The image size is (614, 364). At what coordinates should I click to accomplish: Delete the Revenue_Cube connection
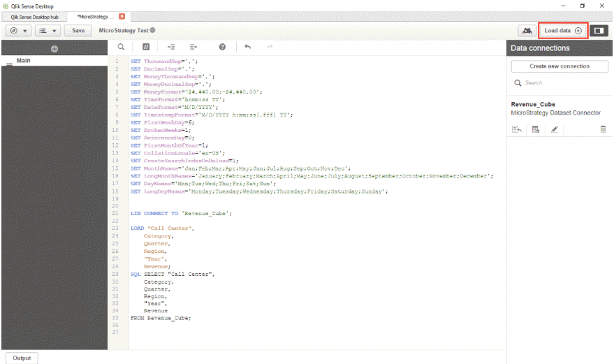[603, 129]
